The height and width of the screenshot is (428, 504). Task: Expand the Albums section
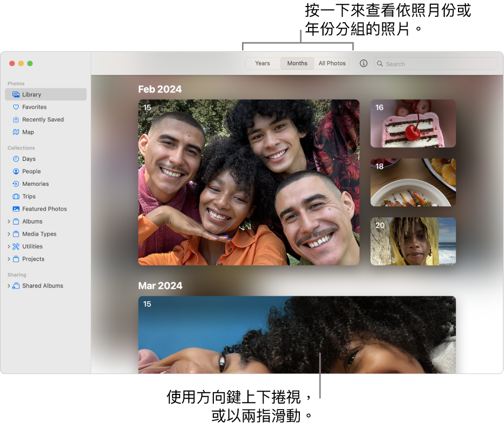(9, 222)
